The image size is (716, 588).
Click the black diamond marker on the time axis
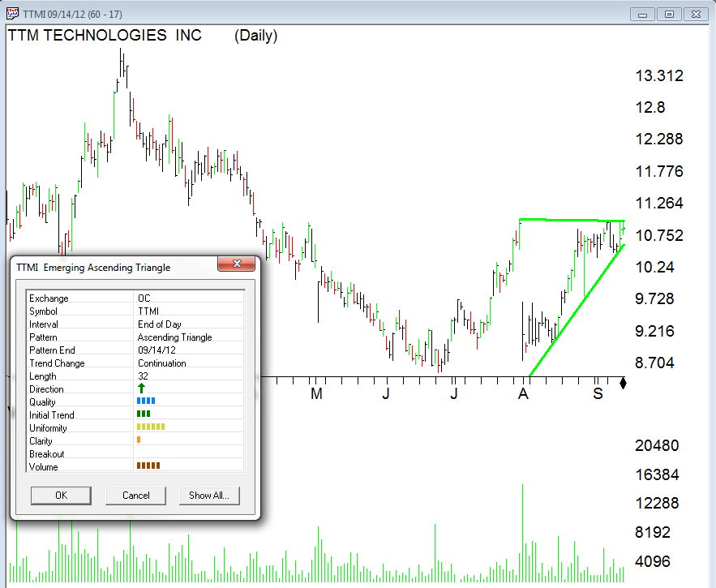click(623, 383)
